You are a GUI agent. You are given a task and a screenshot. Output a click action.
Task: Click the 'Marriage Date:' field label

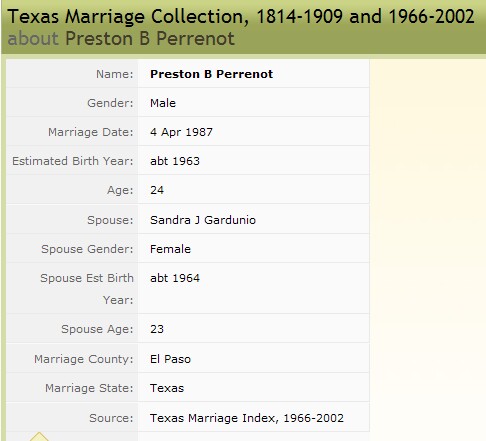click(x=90, y=132)
